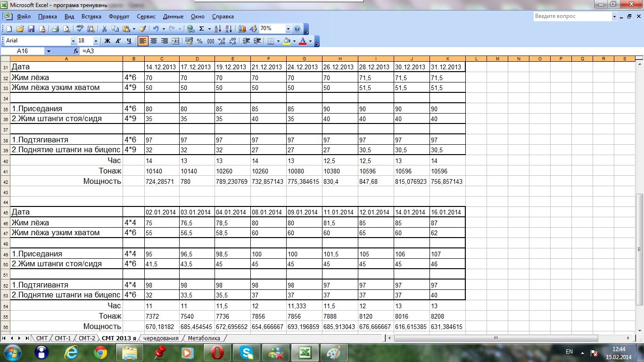Screen dimensions: 644x362
Task: Click the Введите вопрос help box
Action: 572,16
